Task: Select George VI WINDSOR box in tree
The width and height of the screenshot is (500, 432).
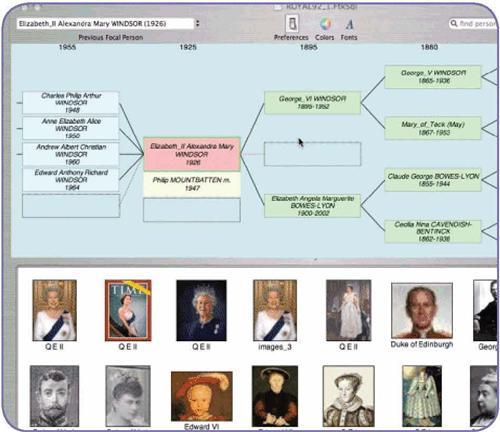Action: (312, 103)
